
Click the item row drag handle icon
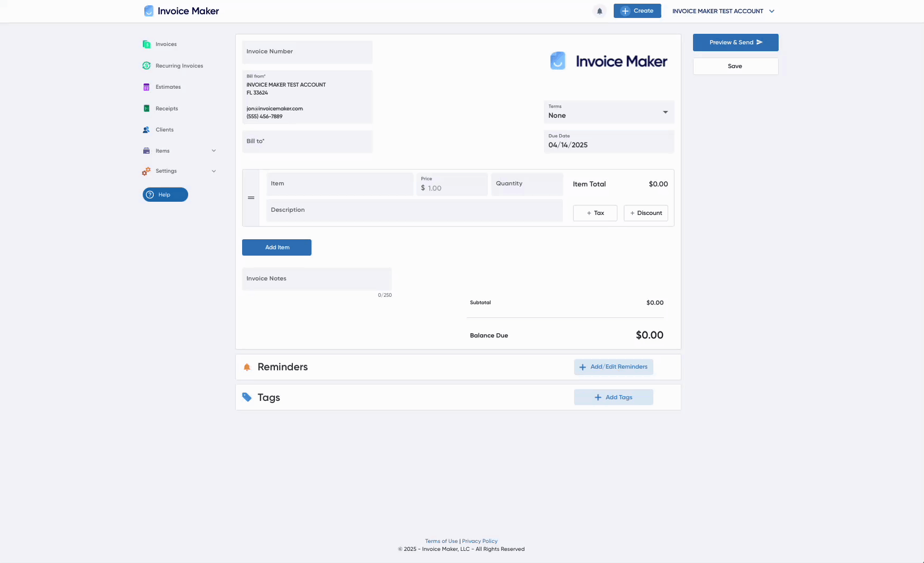tap(251, 198)
